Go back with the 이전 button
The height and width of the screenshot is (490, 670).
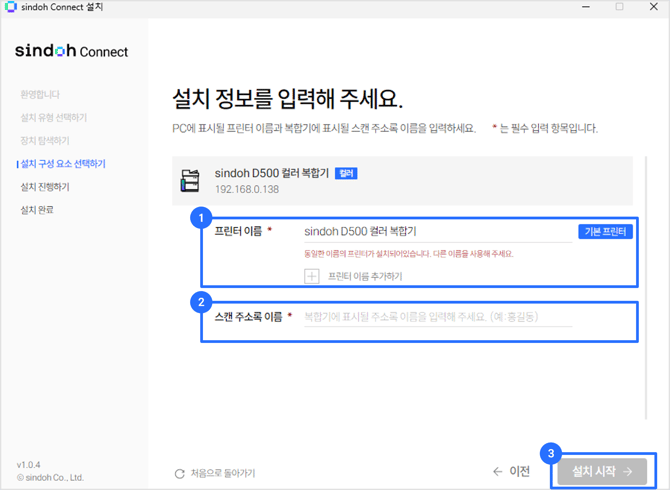pos(511,471)
